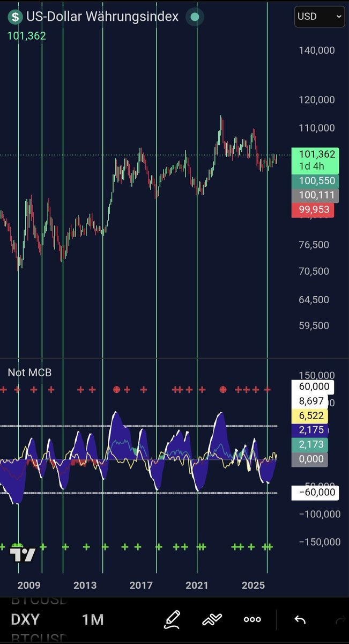Click the 2009 time axis label
Screen dimensions: 349x644
[x=29, y=584]
